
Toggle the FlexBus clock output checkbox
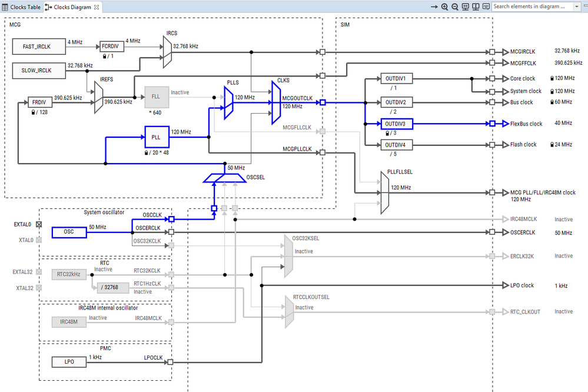492,124
